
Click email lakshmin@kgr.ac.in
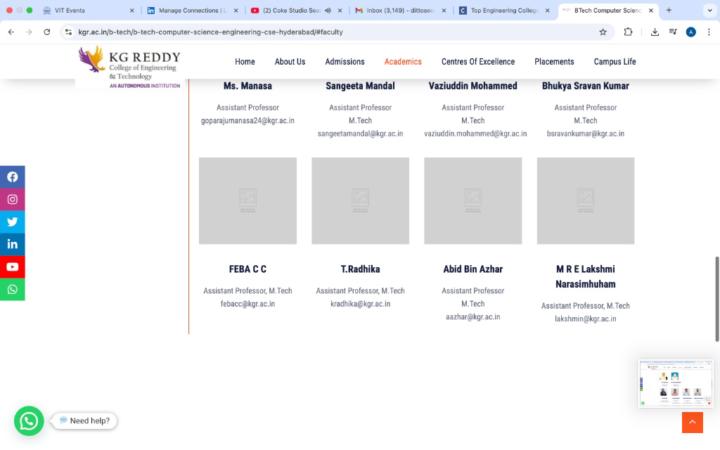click(x=585, y=319)
